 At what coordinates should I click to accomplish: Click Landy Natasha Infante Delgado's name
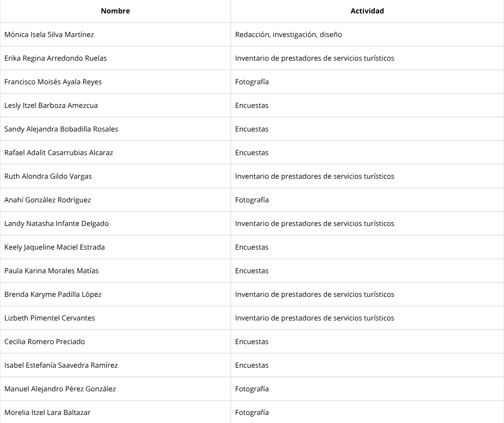click(x=56, y=223)
